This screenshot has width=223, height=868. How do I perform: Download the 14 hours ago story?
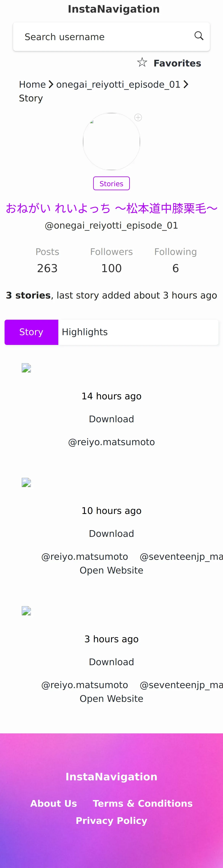click(x=111, y=419)
